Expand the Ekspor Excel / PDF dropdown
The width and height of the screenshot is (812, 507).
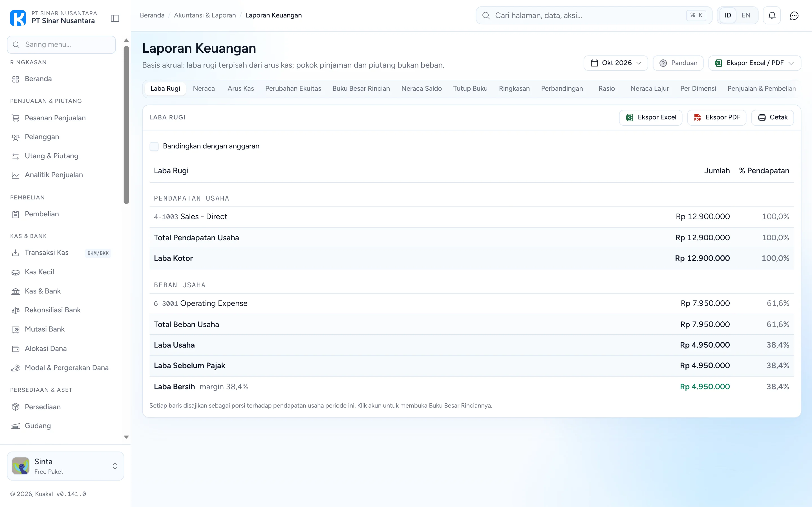(x=754, y=63)
